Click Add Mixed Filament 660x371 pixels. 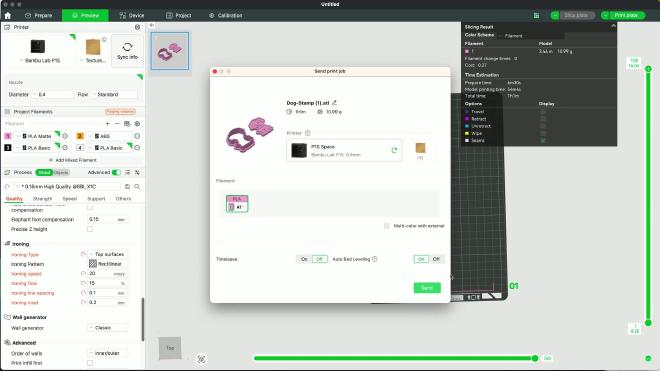click(x=73, y=160)
